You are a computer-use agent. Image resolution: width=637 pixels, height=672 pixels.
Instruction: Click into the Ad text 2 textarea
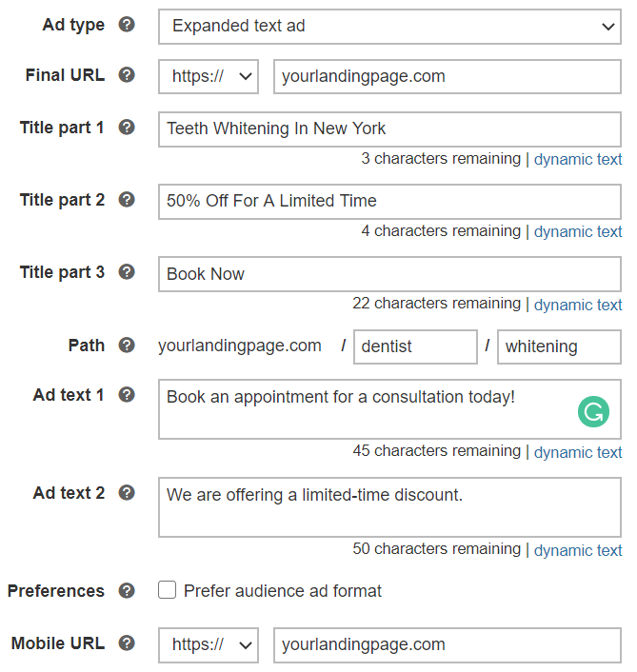coord(389,507)
